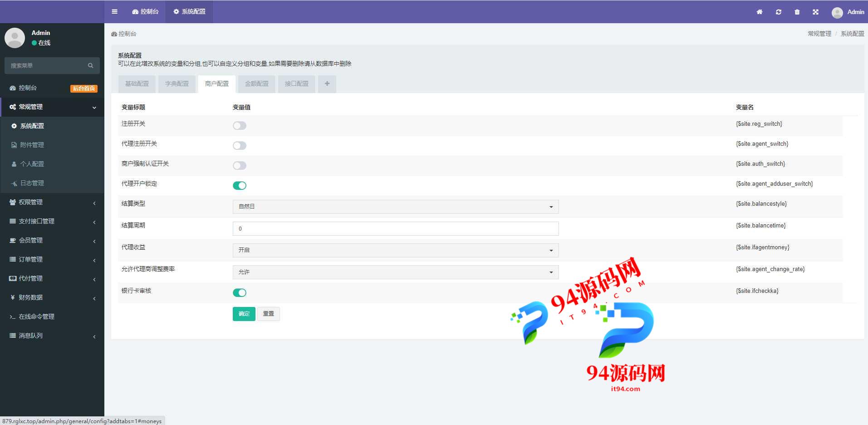
Task: Click the breadcrumb 控制台 dashboard icon
Action: tap(114, 34)
